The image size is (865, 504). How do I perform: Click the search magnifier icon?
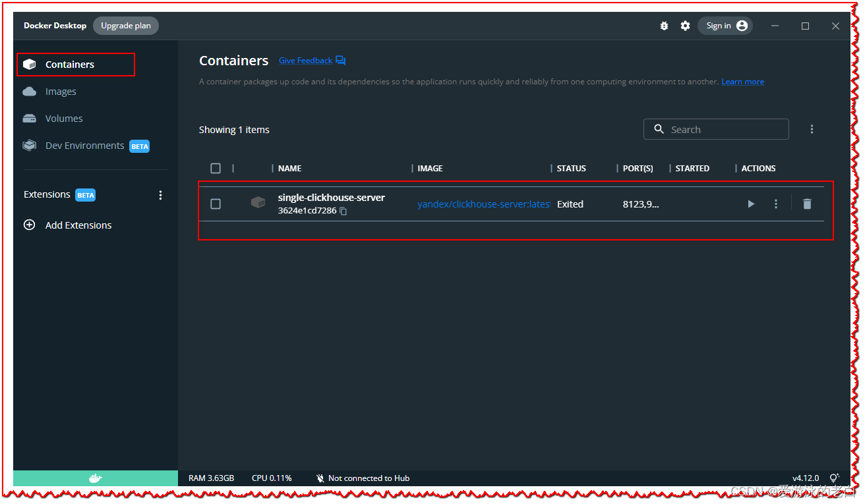[659, 129]
